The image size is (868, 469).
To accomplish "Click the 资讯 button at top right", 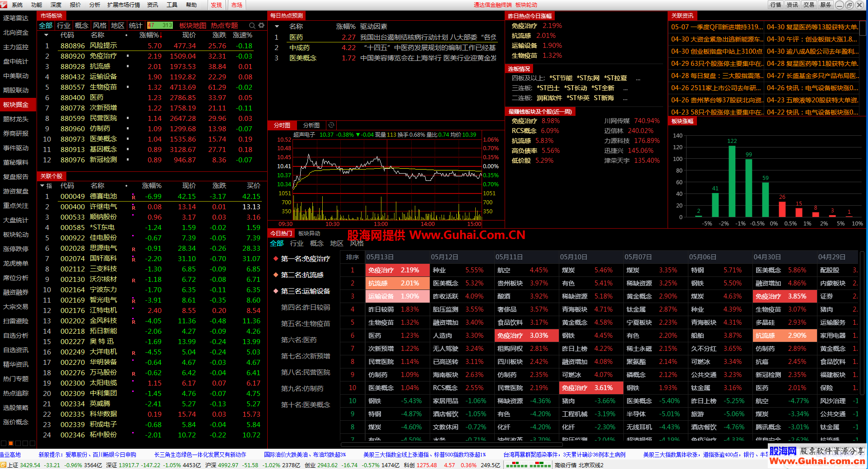I will [x=792, y=5].
